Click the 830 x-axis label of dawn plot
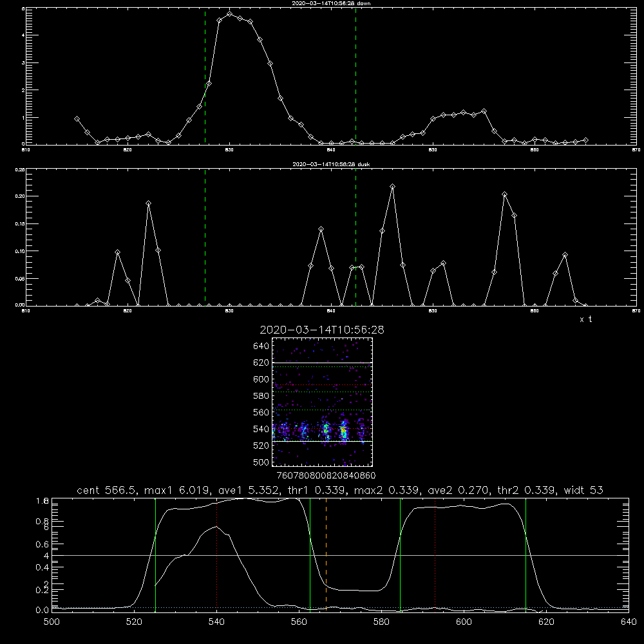Screen dimensions: 644x644 point(229,150)
